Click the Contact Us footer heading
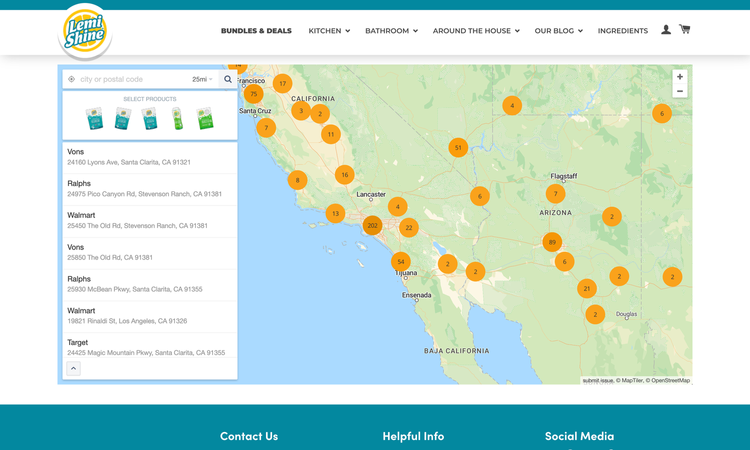The width and height of the screenshot is (750, 450). (x=249, y=436)
